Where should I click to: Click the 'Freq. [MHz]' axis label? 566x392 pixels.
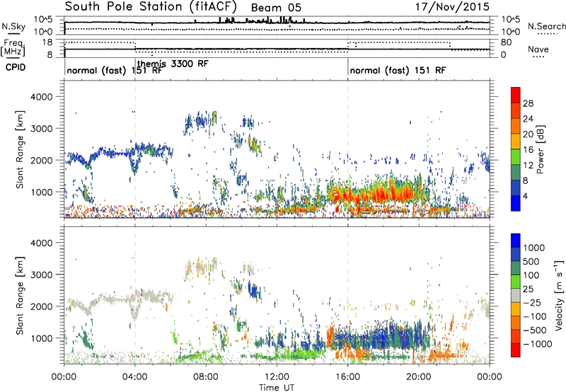pyautogui.click(x=13, y=47)
